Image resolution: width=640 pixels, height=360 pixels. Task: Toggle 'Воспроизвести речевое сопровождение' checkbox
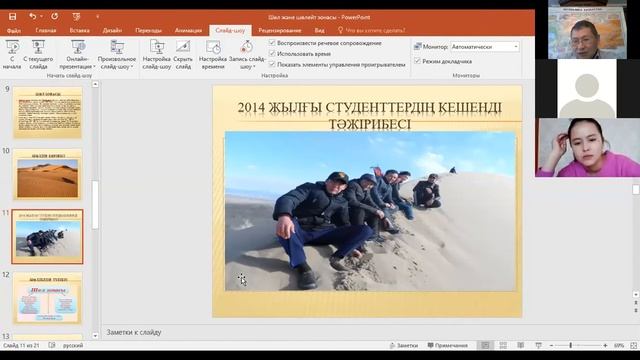pos(272,43)
